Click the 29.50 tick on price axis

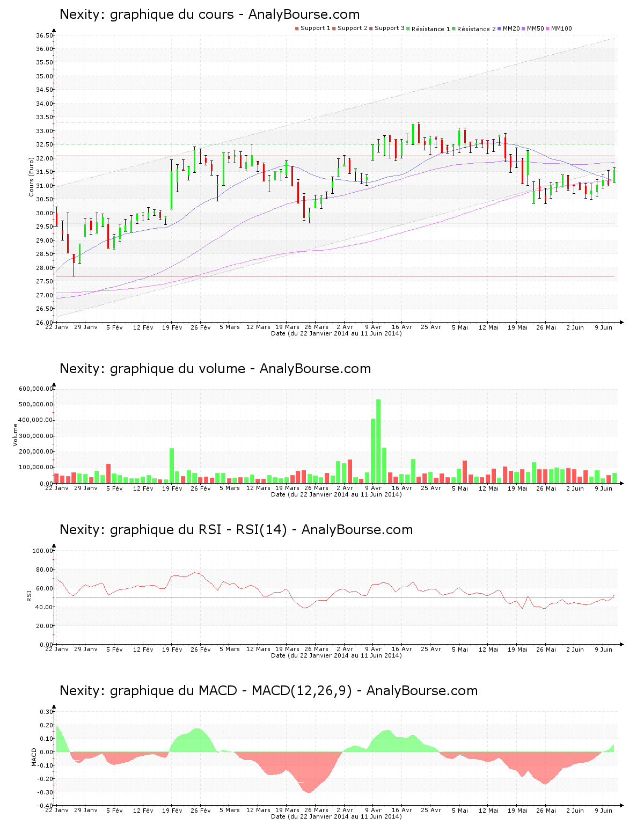[45, 227]
